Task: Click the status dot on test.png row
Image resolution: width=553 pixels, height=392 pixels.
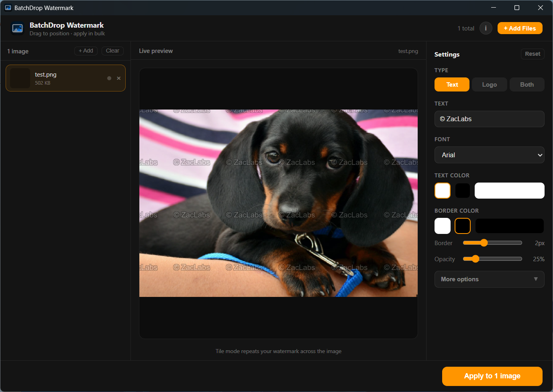Action: coord(109,78)
